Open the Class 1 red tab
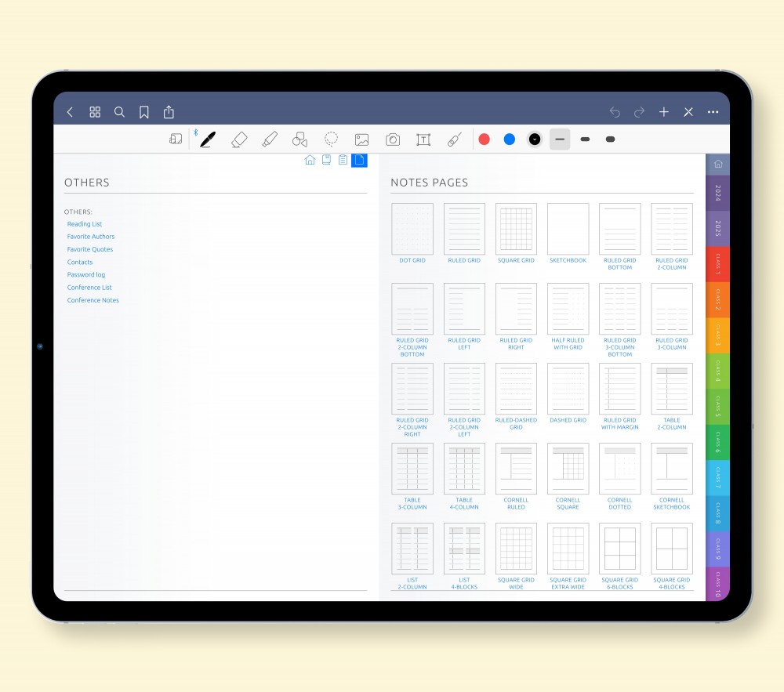Viewport: 784px width, 692px height. [x=718, y=264]
